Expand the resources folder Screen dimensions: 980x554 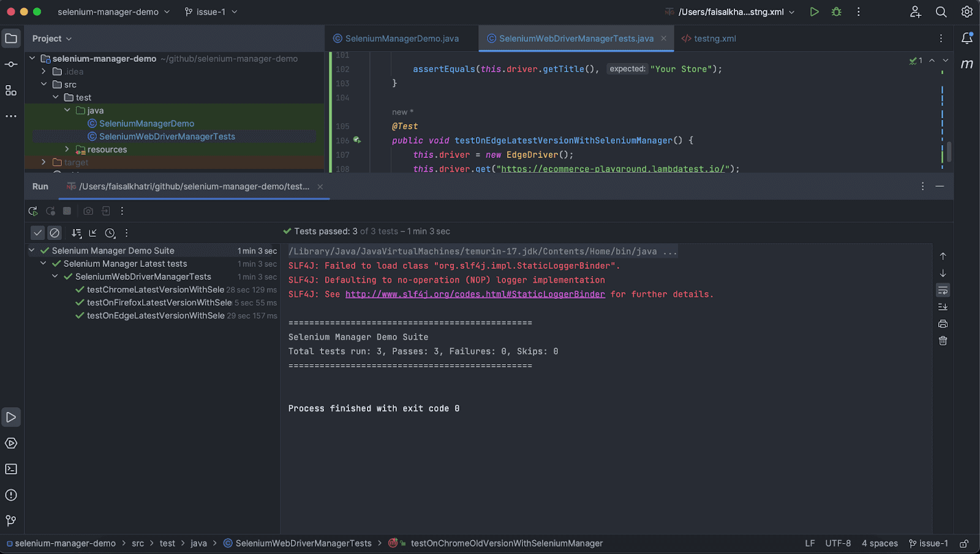tap(67, 149)
